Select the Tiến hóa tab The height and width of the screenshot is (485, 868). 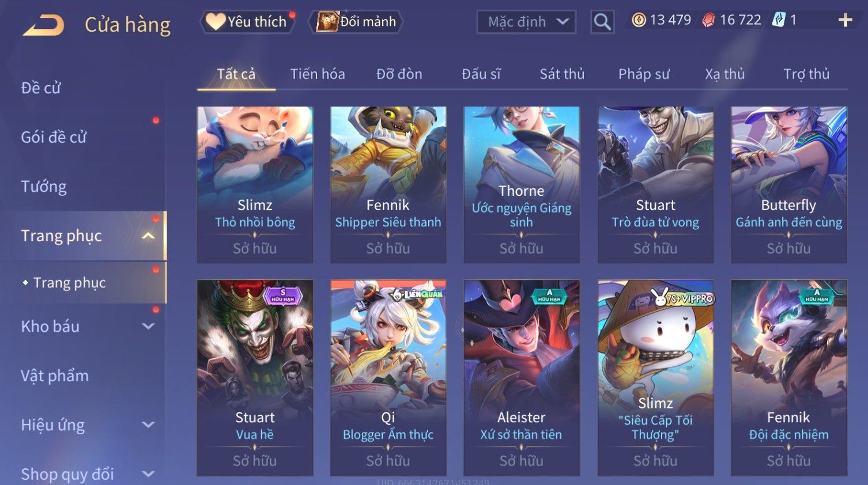point(318,74)
